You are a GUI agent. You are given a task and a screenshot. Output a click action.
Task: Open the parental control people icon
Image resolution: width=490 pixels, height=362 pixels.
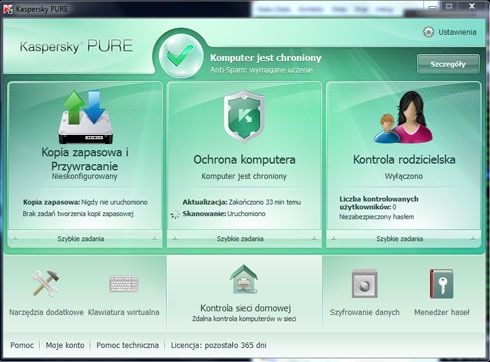click(x=403, y=117)
